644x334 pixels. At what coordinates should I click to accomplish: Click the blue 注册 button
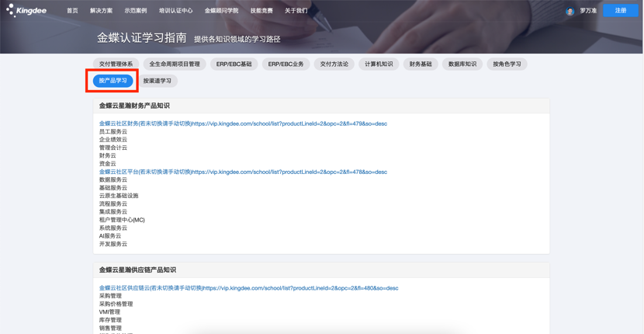pos(621,11)
